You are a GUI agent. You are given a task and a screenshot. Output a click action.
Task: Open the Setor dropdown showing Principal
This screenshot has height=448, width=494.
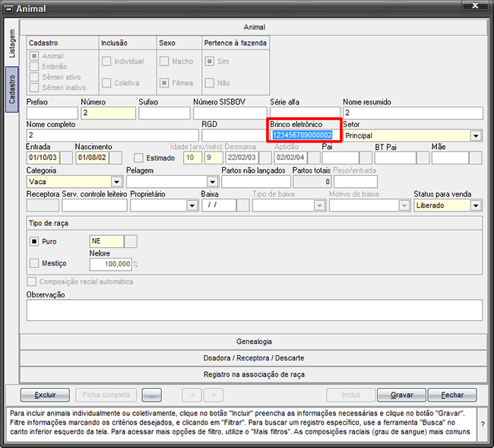pyautogui.click(x=476, y=135)
